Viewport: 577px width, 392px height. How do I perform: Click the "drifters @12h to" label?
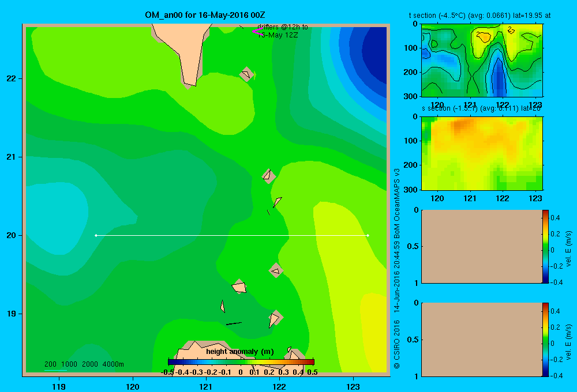(x=283, y=27)
